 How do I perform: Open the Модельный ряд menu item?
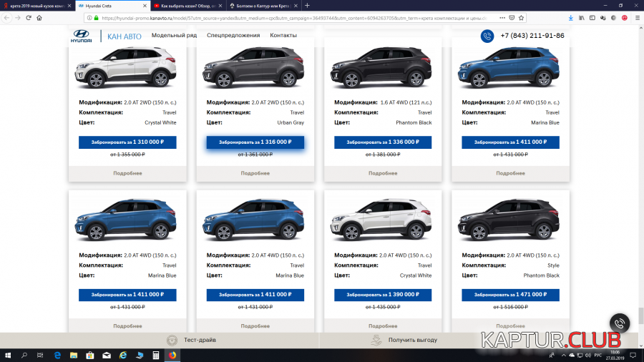174,35
